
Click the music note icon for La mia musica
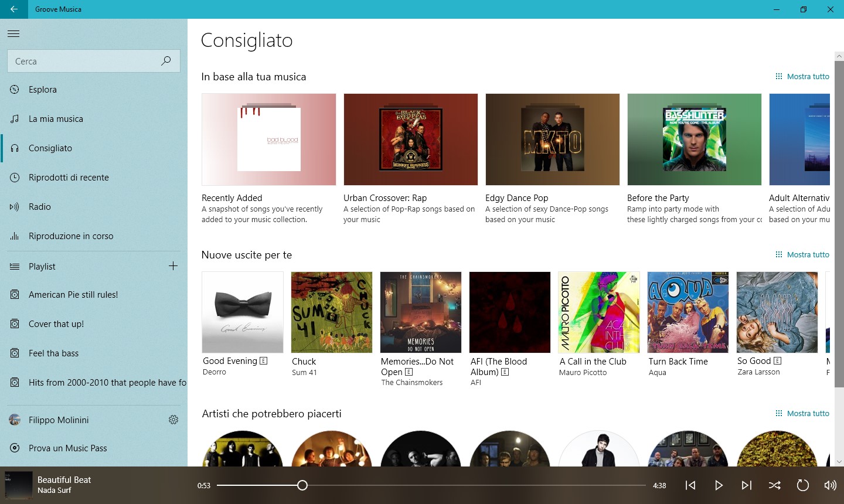coord(15,119)
